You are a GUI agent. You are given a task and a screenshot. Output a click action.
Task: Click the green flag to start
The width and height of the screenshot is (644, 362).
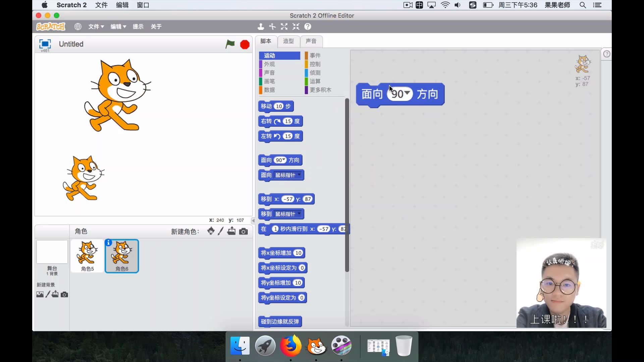coord(230,44)
